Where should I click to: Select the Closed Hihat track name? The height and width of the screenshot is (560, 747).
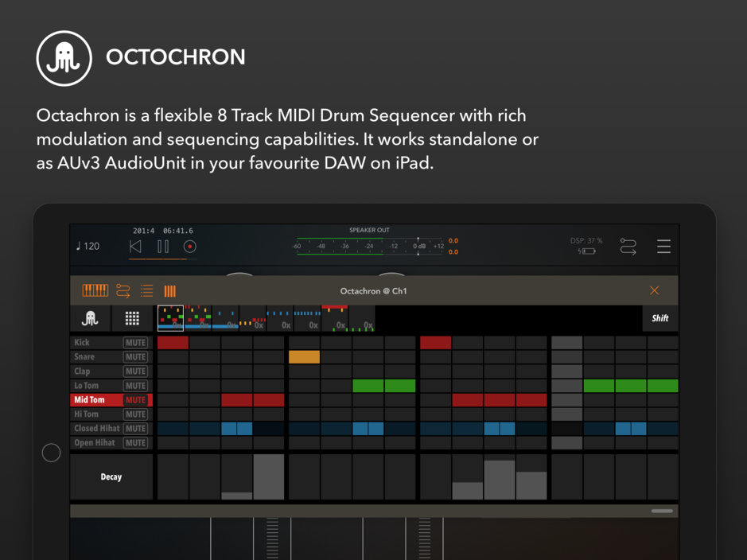[97, 429]
